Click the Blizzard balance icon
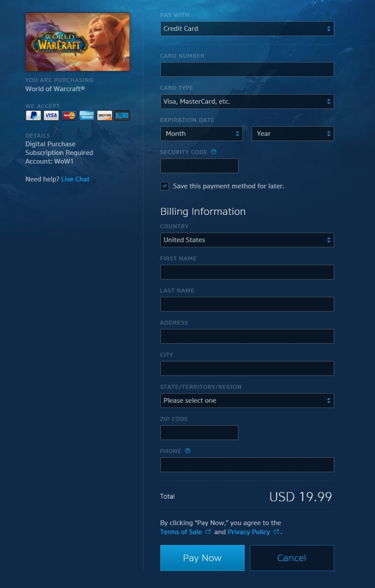 point(122,116)
